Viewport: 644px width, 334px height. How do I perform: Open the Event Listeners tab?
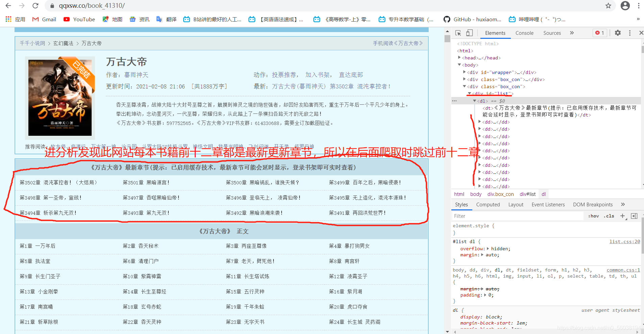(x=548, y=204)
